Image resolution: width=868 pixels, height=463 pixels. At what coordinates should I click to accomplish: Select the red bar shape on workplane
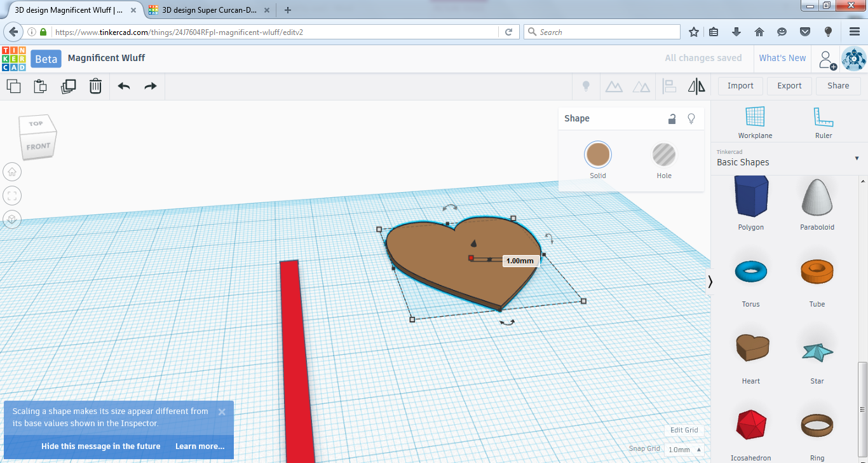pyautogui.click(x=297, y=361)
